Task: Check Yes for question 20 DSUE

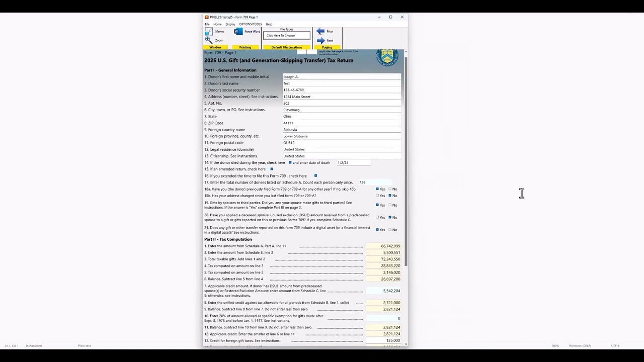Action: point(377,218)
